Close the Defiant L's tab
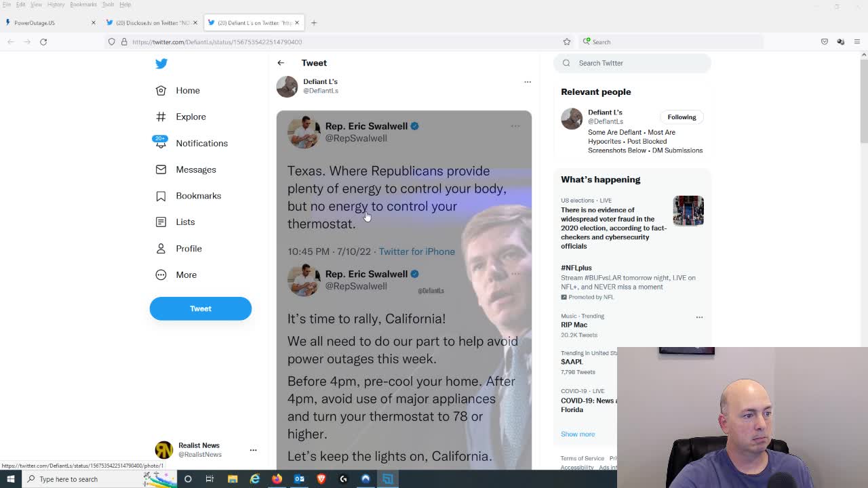 coord(296,23)
